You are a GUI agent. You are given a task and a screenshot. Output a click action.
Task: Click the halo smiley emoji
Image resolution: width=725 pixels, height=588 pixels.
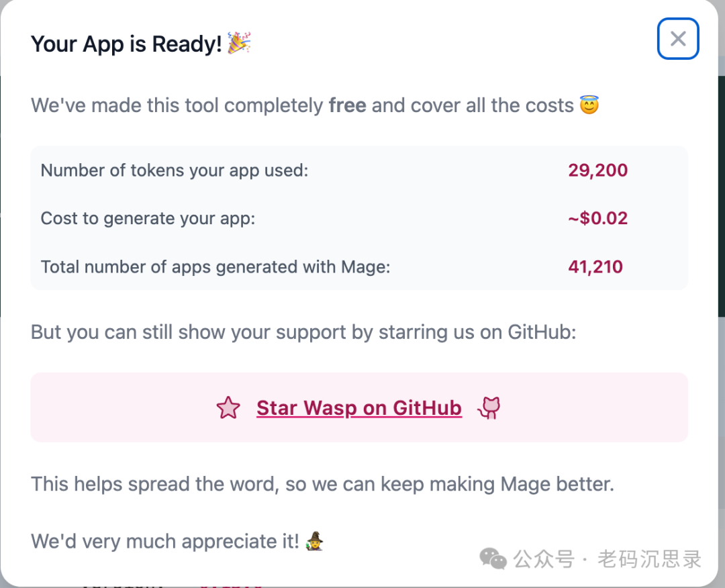[x=589, y=105]
